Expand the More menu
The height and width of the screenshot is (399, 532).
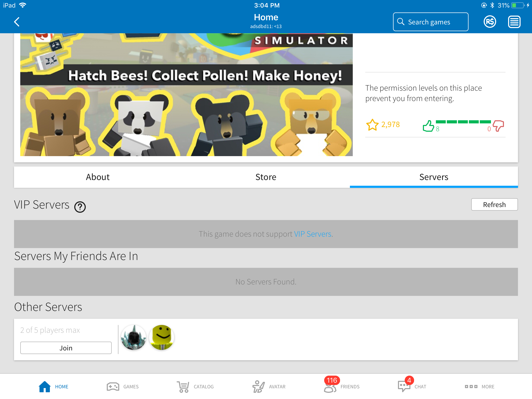pyautogui.click(x=480, y=387)
